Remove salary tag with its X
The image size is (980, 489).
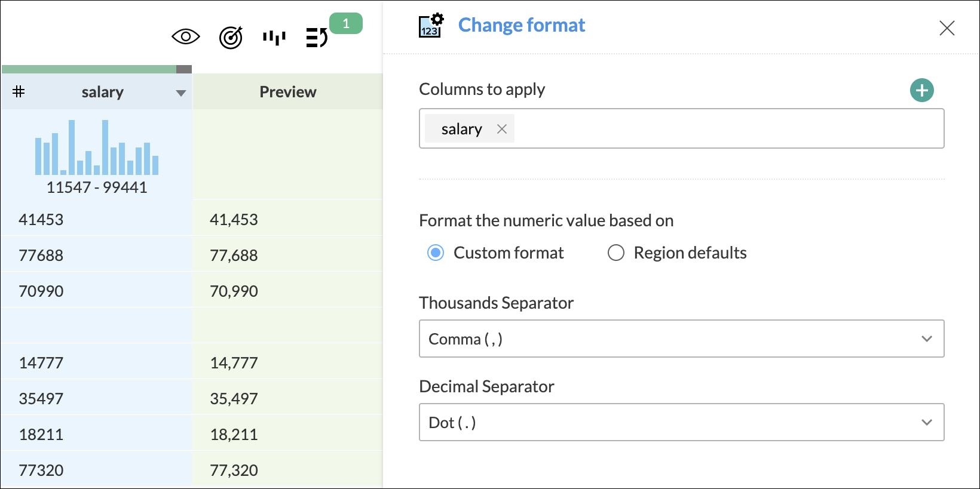point(502,129)
